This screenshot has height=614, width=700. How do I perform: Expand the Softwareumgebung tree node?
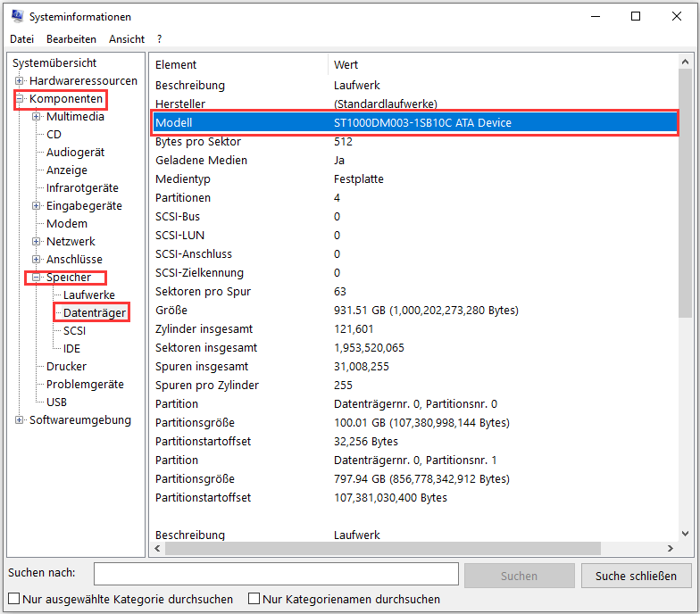(x=20, y=420)
